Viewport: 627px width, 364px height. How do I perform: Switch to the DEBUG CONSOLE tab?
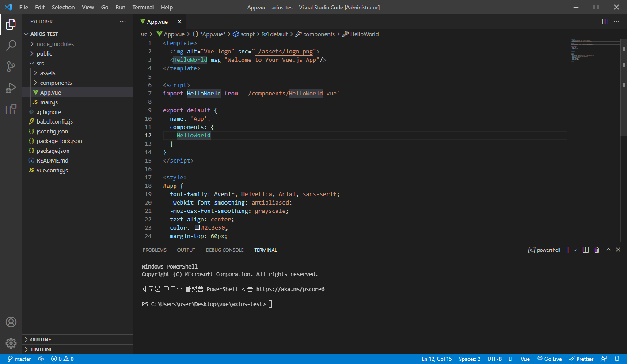[x=224, y=250]
